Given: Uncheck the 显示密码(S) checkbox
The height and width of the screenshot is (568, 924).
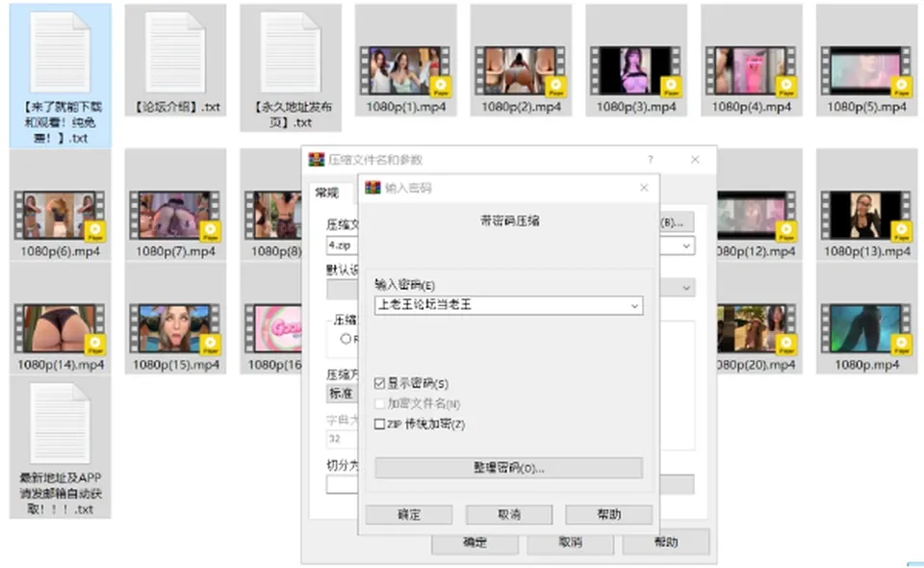Looking at the screenshot, I should tap(379, 383).
